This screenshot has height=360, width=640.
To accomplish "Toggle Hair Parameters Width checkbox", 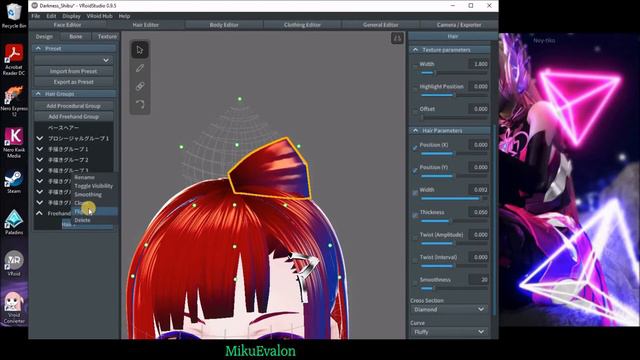I will click(x=415, y=192).
